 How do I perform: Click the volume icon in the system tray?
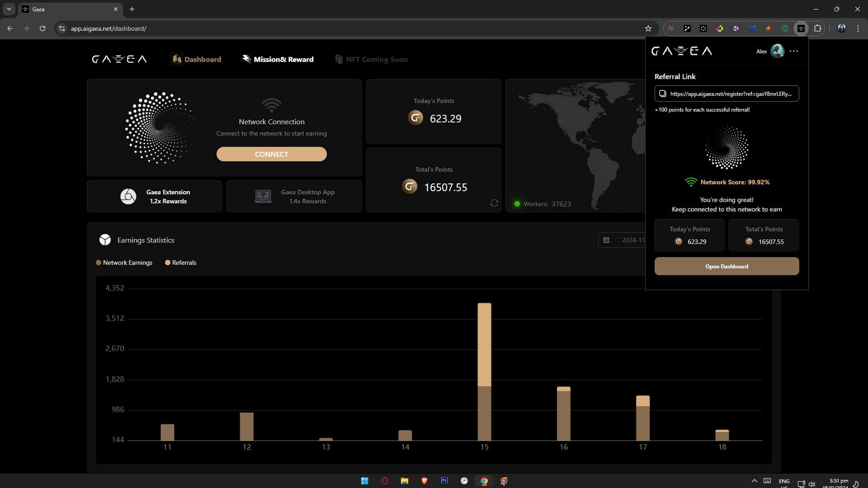812,484
